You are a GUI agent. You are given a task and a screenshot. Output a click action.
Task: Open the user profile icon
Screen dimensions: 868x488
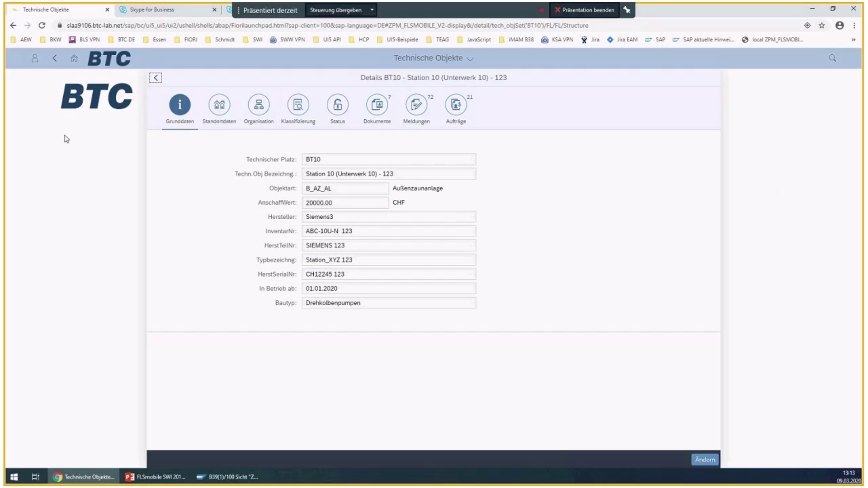pyautogui.click(x=34, y=58)
